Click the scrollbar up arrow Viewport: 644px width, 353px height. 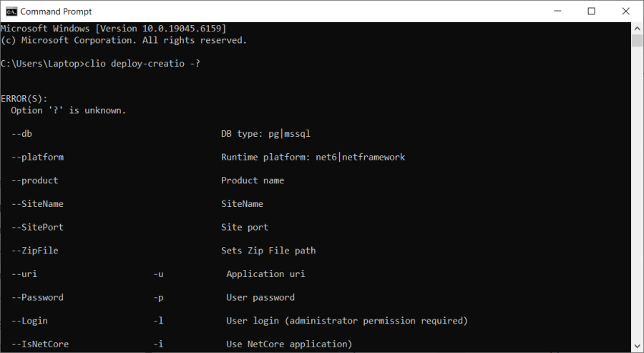[x=638, y=27]
